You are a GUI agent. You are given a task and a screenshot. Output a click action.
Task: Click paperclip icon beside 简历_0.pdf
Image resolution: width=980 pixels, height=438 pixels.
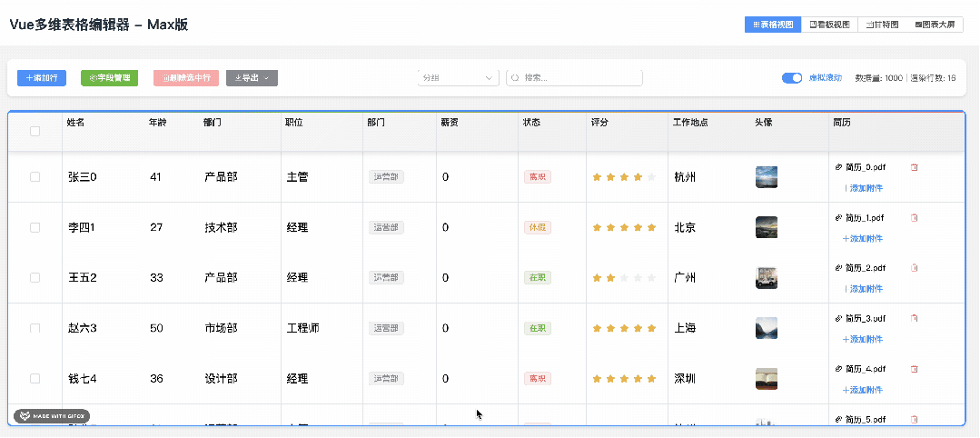[838, 167]
